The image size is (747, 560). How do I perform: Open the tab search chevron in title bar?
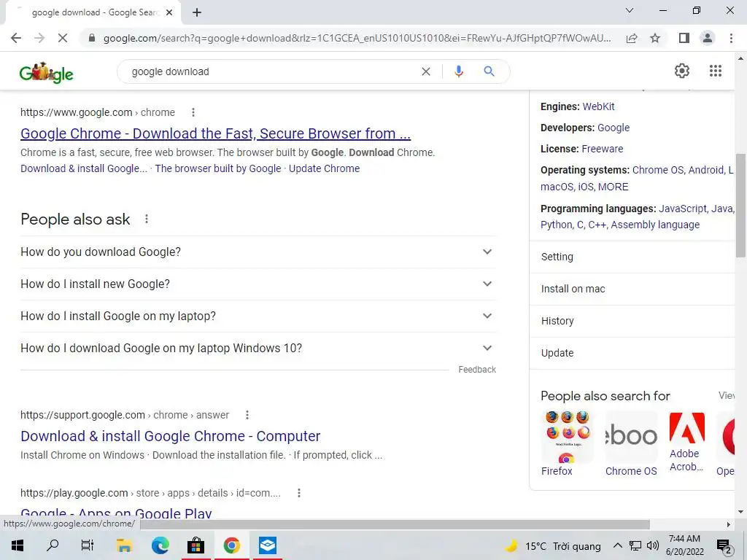(630, 10)
